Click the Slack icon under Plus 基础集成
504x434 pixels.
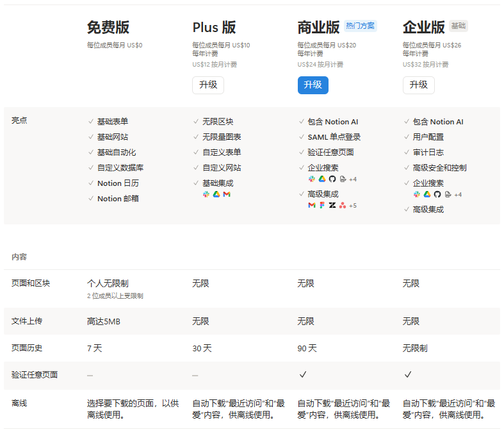[206, 194]
